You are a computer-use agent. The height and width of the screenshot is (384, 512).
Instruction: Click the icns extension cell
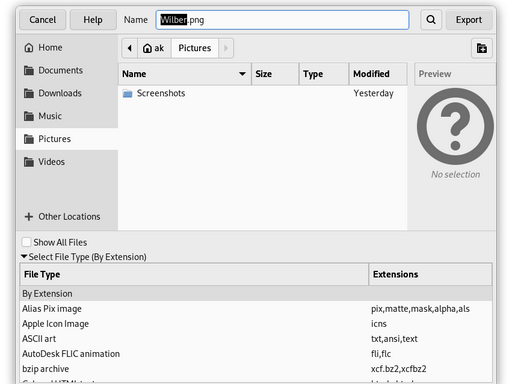click(x=379, y=324)
